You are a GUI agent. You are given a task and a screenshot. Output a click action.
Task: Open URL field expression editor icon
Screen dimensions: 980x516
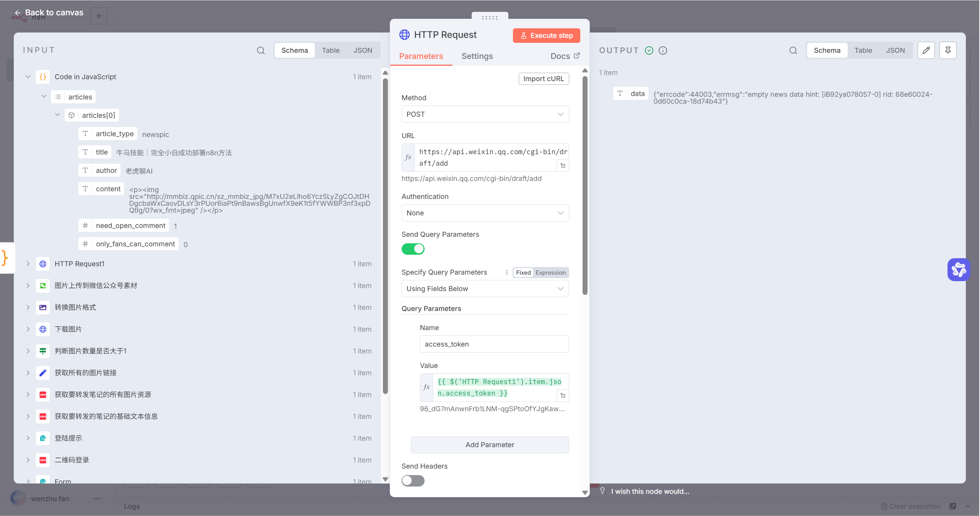pyautogui.click(x=563, y=166)
